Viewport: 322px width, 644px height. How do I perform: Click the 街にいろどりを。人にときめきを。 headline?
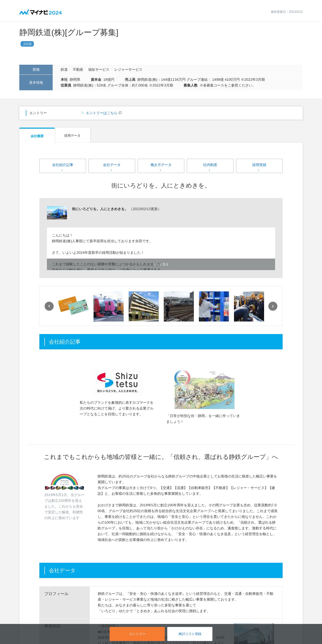pos(161,186)
